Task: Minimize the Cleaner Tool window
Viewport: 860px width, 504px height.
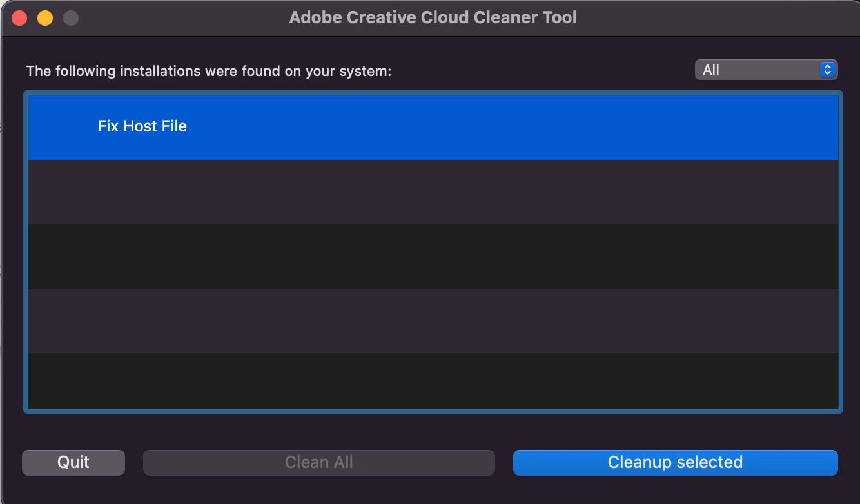Action: point(45,18)
